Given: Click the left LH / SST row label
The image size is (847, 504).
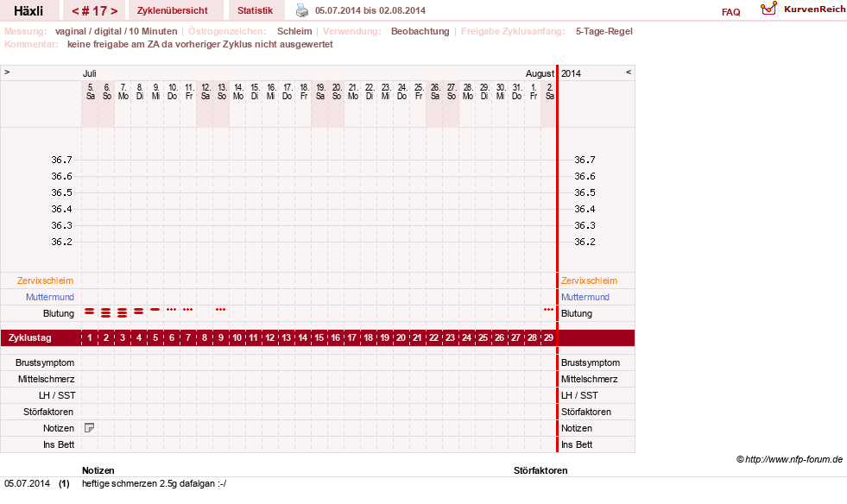Looking at the screenshot, I should click(57, 395).
